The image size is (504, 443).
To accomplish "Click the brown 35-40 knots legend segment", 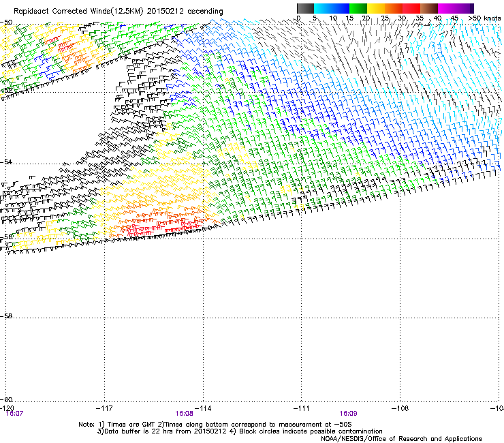I will tap(429, 8).
